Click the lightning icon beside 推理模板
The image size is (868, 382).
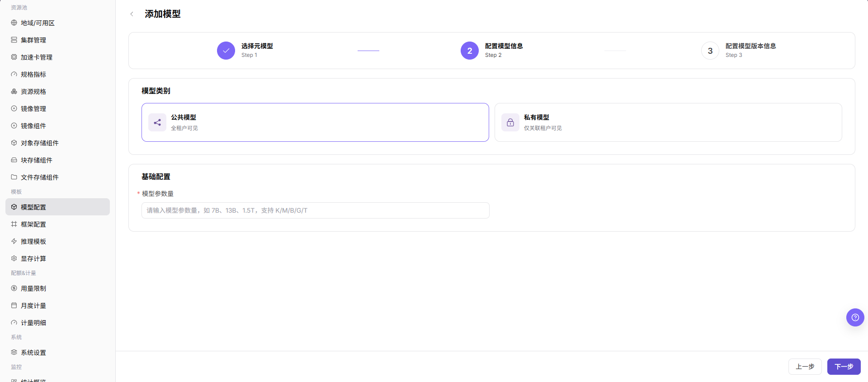click(14, 241)
